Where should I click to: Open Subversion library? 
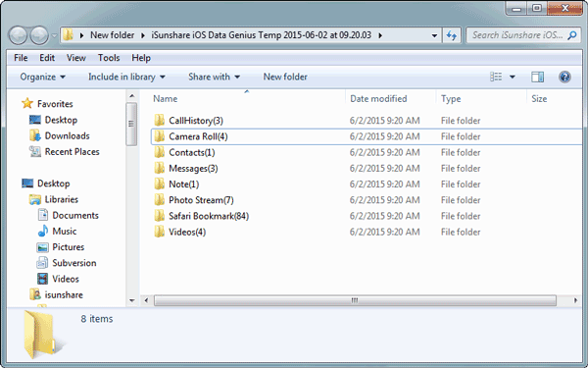(x=74, y=263)
